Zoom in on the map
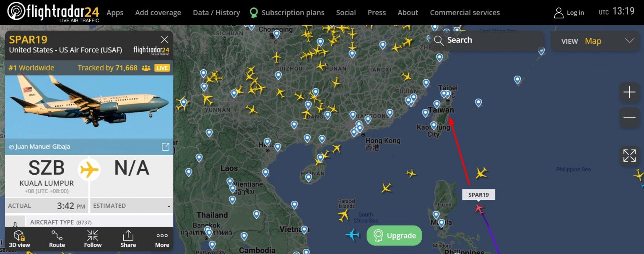The height and width of the screenshot is (254, 644). click(629, 92)
